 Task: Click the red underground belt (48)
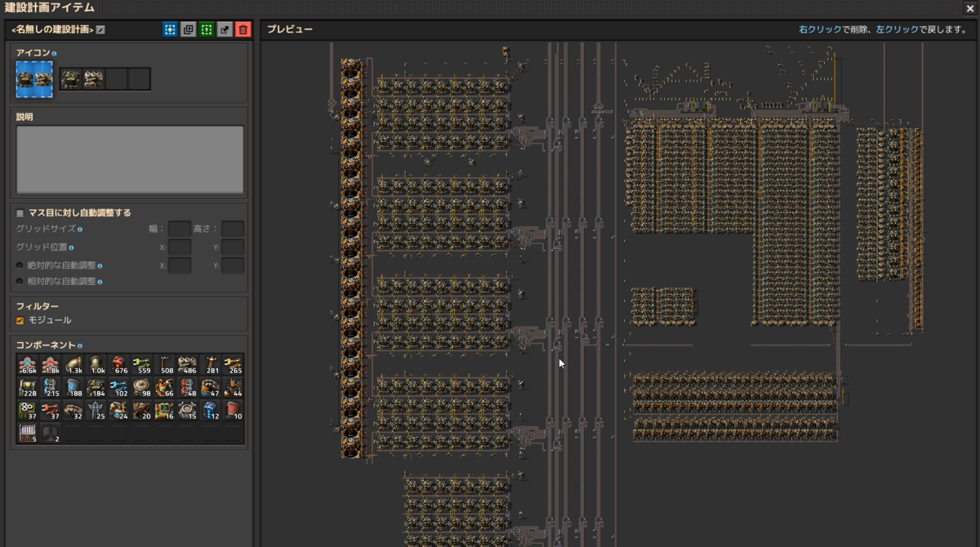[188, 387]
